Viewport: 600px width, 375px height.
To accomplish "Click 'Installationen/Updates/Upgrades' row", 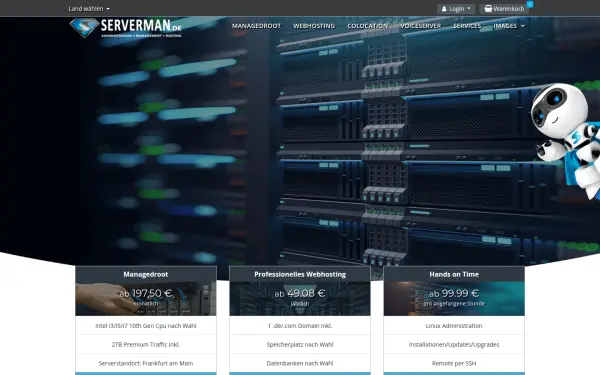I will 454,344.
